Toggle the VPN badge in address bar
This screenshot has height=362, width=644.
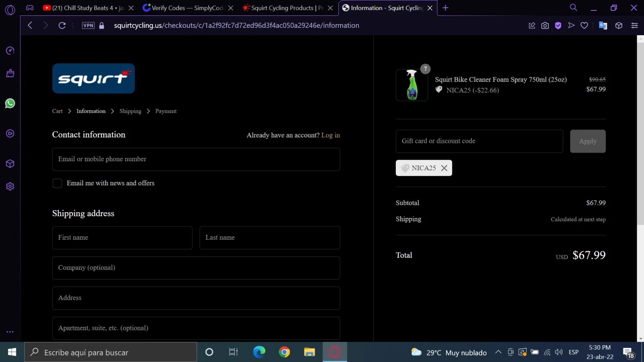88,25
